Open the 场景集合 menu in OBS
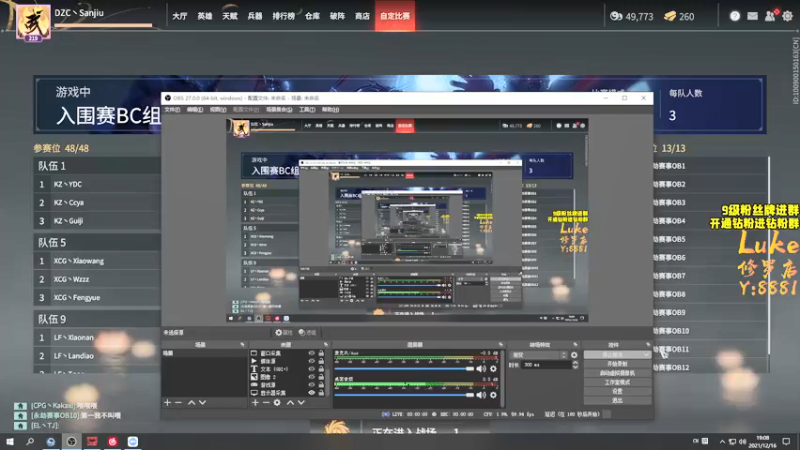Screen dimensions: 800x450 pos(279,110)
